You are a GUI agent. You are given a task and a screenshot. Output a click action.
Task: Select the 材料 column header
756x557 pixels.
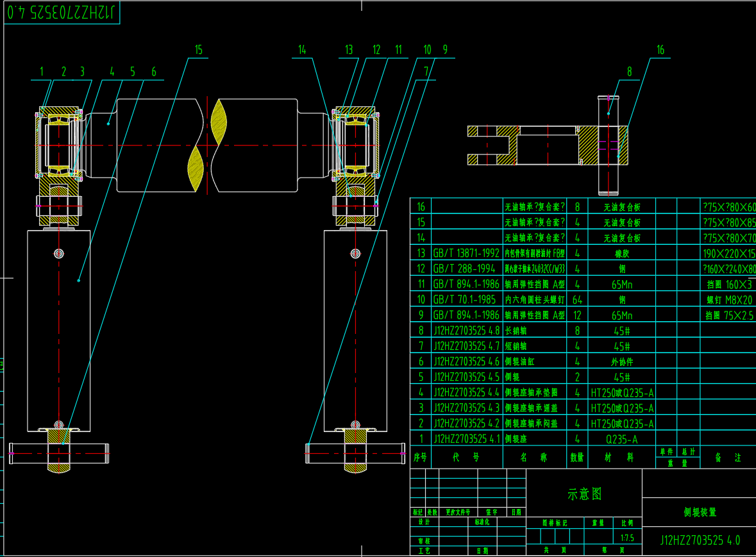click(622, 458)
